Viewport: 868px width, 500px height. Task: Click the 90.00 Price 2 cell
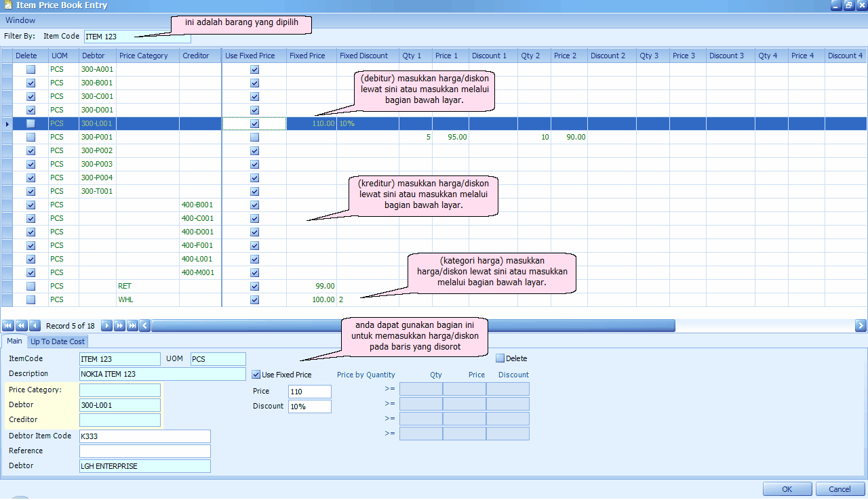tap(569, 137)
